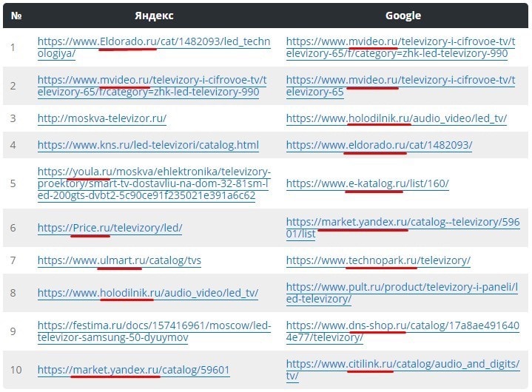Image resolution: width=532 pixels, height=392 pixels.
Task: Select the Google column header
Action: pyautogui.click(x=403, y=16)
